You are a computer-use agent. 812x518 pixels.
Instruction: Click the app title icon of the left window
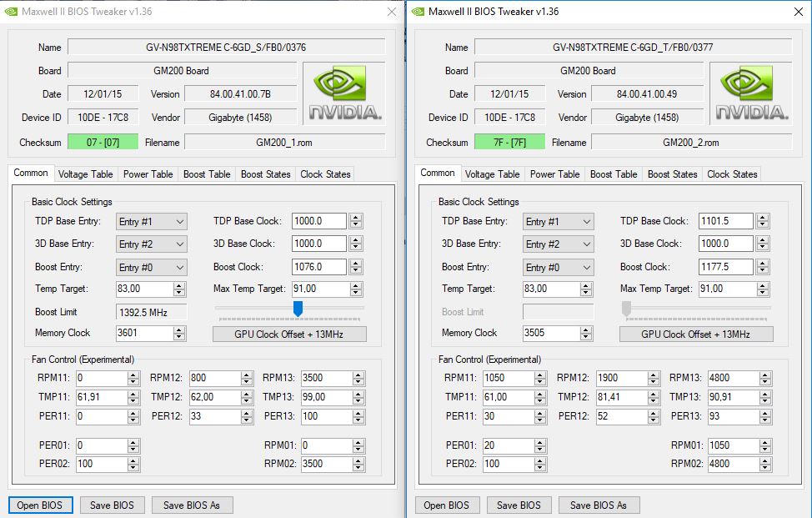(11, 12)
